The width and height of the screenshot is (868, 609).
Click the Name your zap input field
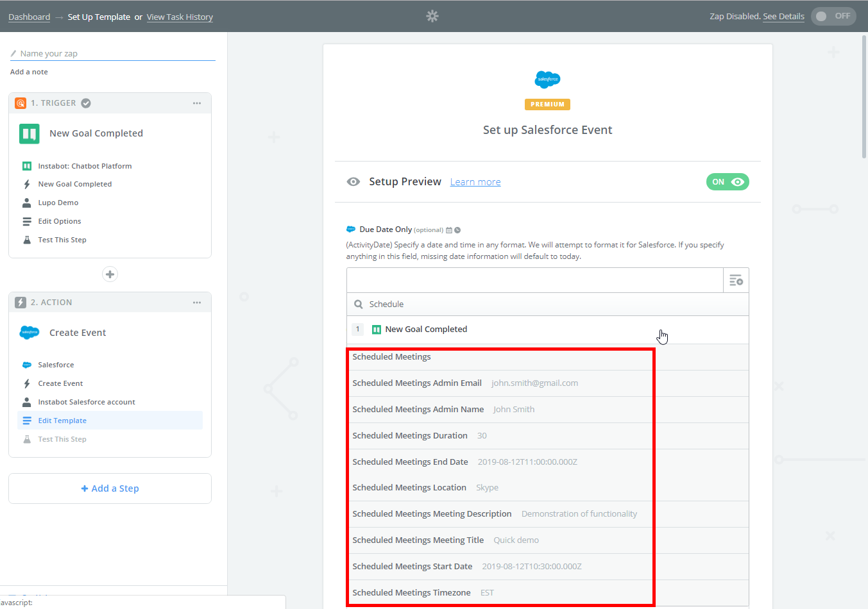113,54
